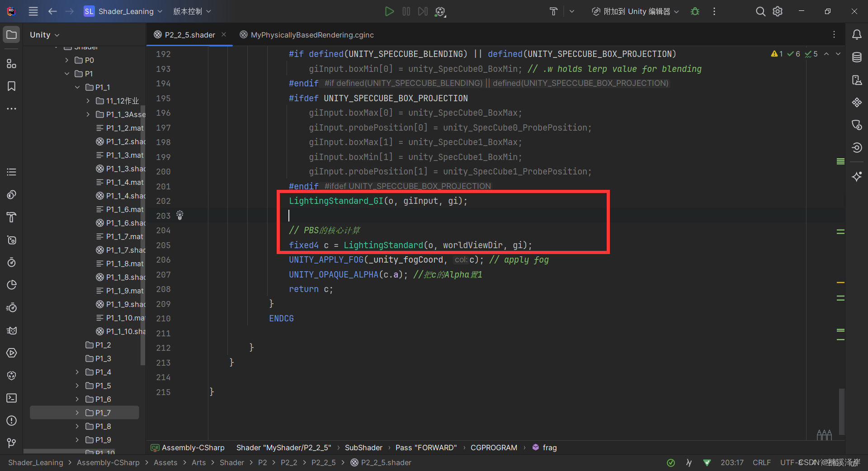Viewport: 868px width, 471px height.
Task: Open the IDE Settings gear
Action: pos(778,11)
